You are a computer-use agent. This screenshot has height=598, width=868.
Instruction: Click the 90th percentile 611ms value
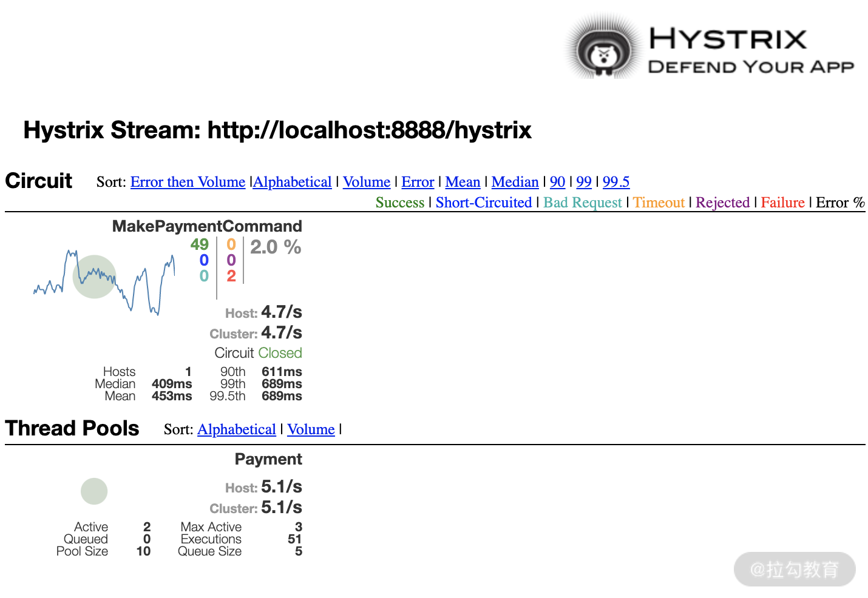click(x=282, y=372)
